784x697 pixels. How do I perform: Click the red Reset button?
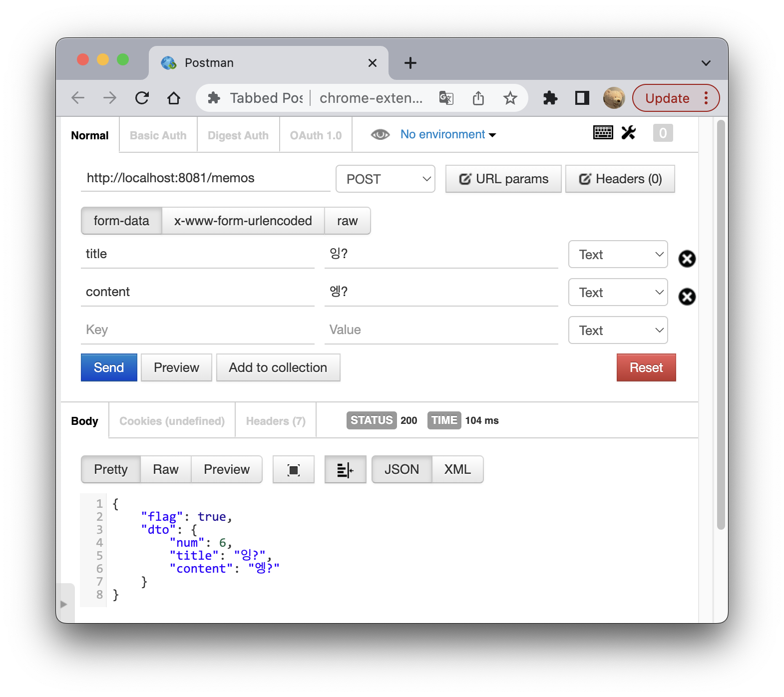[646, 367]
